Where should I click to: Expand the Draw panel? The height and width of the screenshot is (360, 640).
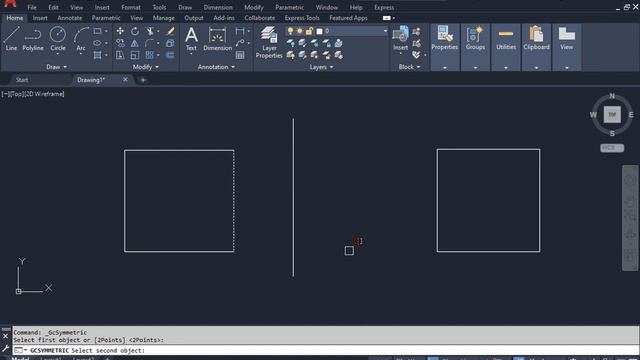click(x=56, y=67)
